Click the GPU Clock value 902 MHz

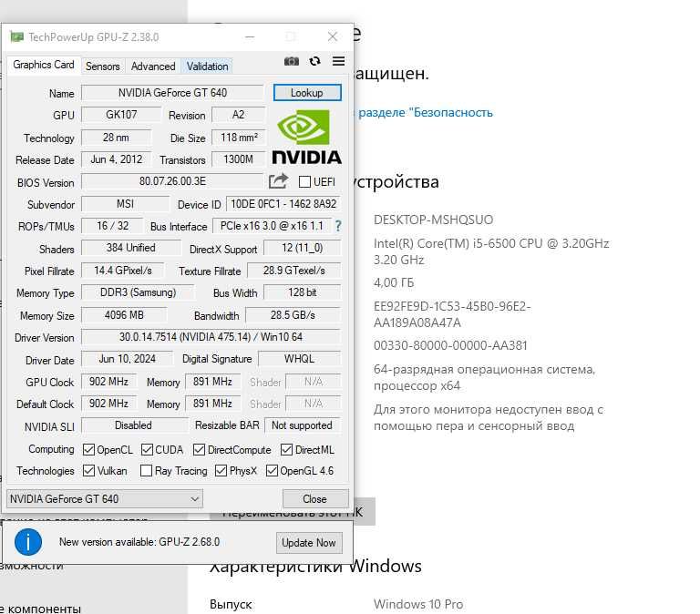point(109,382)
